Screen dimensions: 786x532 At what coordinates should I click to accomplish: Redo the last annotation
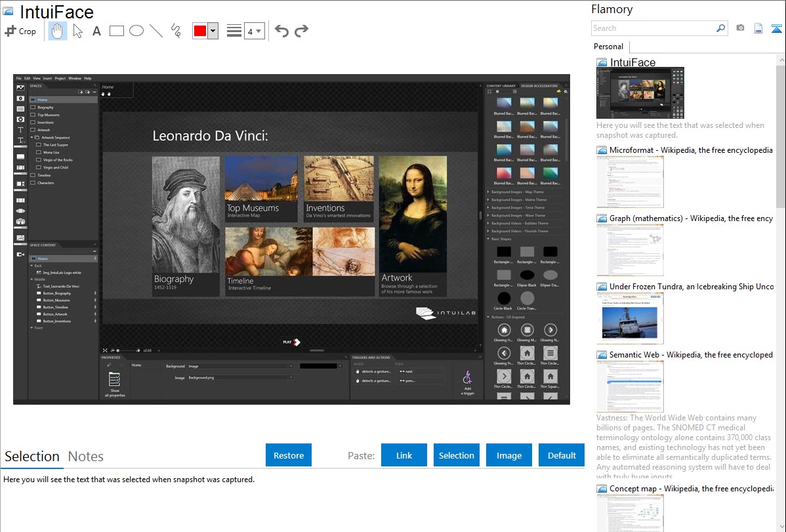tap(301, 31)
